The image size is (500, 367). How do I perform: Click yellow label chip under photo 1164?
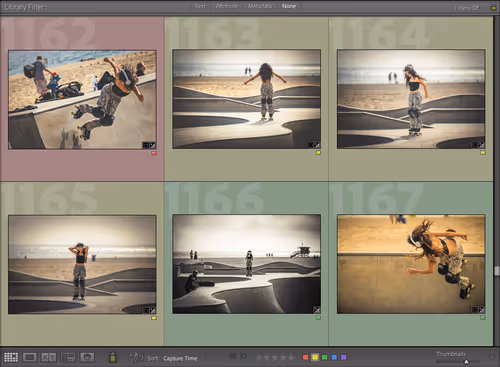pos(483,153)
